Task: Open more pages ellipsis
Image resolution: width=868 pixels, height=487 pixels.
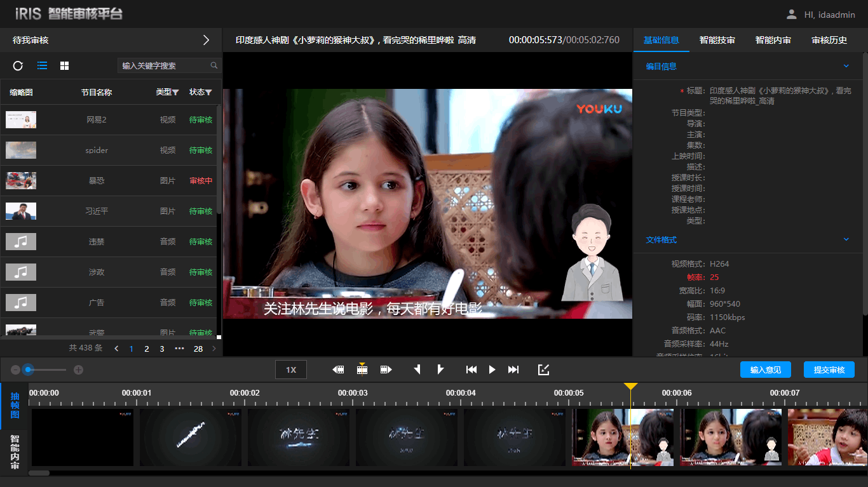Action: coord(179,349)
